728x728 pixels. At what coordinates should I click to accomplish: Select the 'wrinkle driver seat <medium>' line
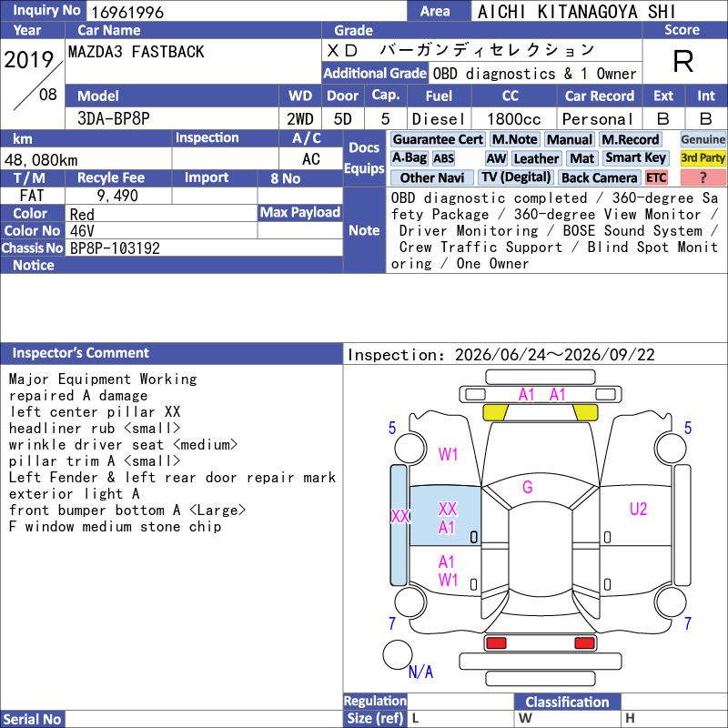pyautogui.click(x=124, y=445)
